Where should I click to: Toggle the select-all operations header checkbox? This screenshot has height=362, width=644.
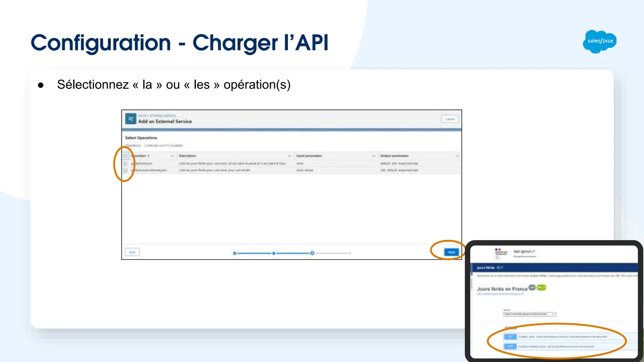click(125, 156)
